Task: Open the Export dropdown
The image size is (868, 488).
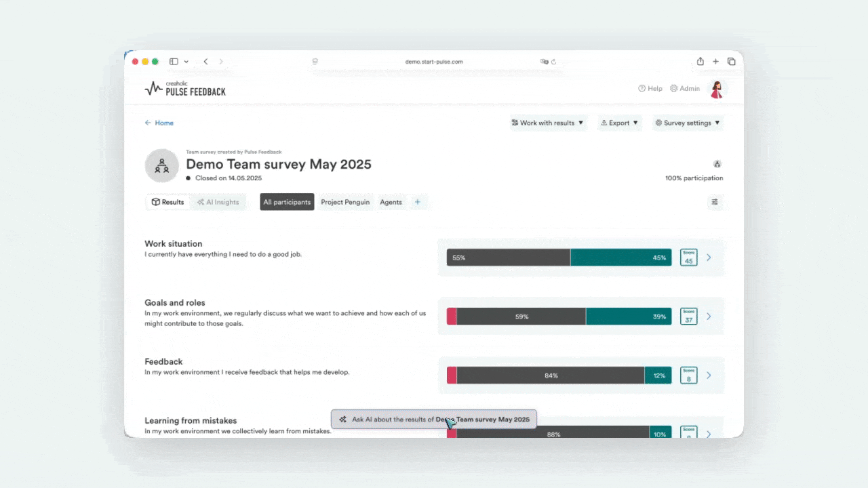Action: [620, 123]
